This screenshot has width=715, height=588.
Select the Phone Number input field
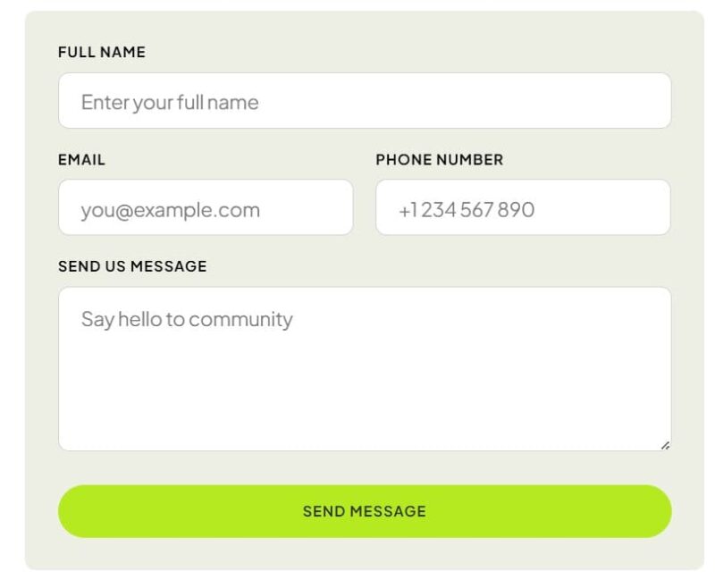[523, 207]
